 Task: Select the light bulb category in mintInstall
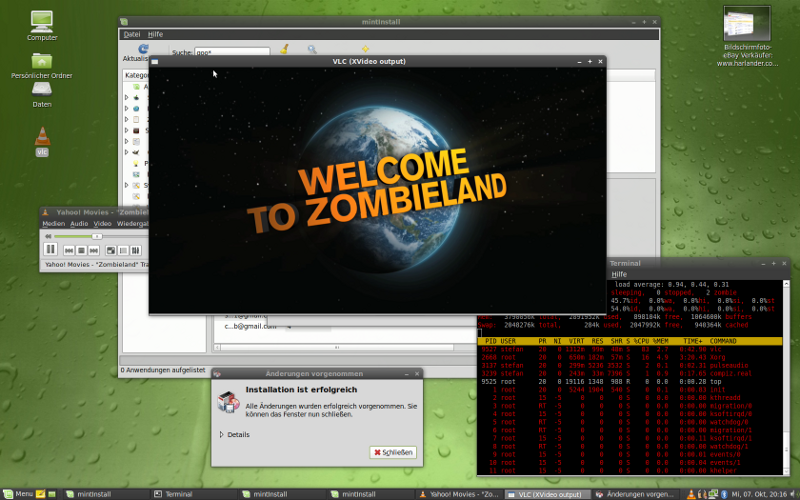[136, 163]
